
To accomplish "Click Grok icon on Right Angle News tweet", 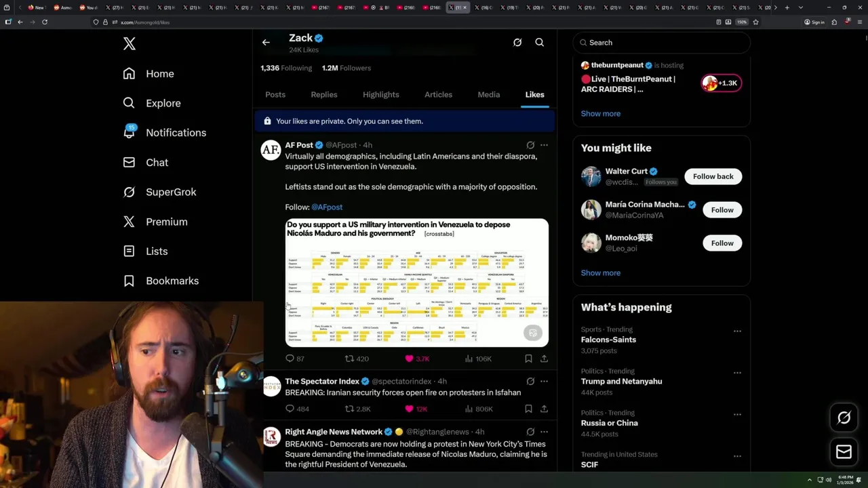I will tap(530, 432).
